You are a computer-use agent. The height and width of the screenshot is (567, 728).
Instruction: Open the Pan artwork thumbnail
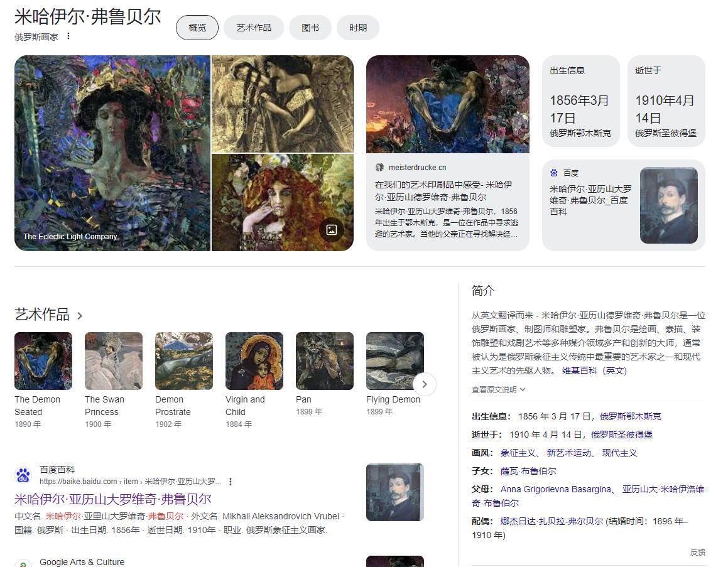click(325, 361)
